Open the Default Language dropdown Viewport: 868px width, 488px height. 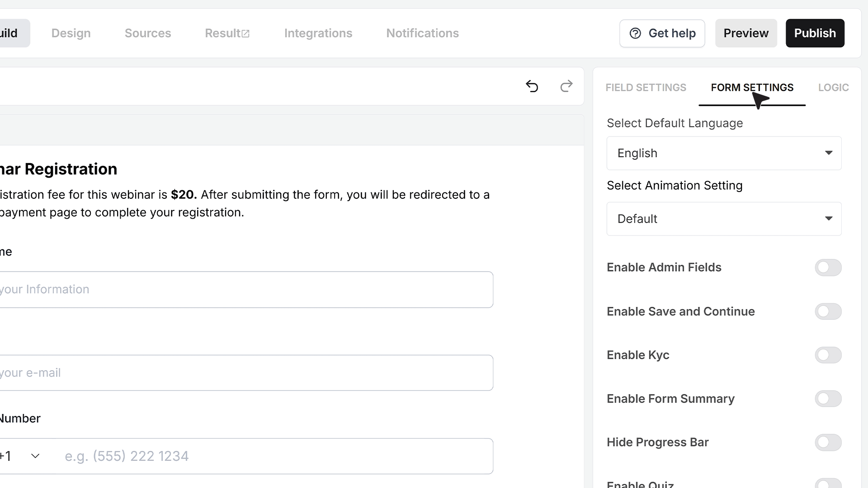point(724,153)
